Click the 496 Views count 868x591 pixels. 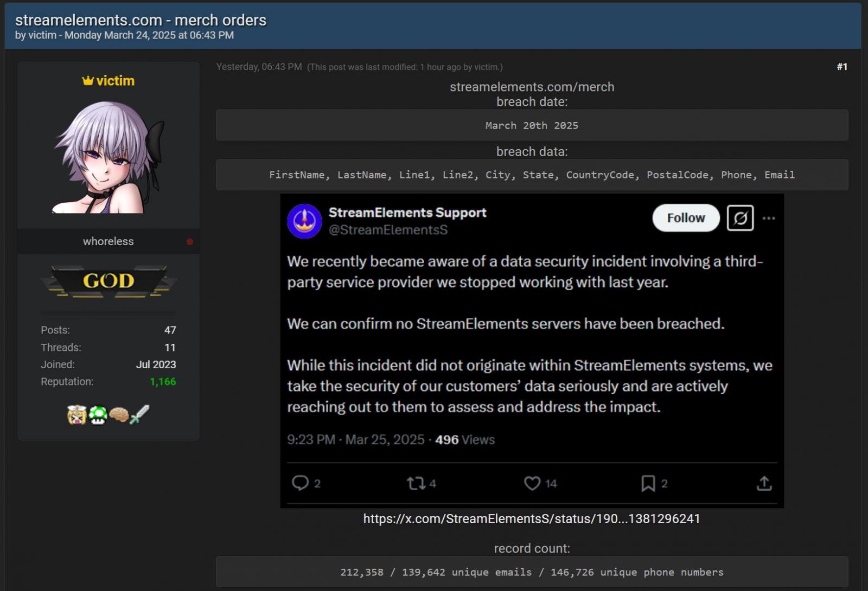465,440
